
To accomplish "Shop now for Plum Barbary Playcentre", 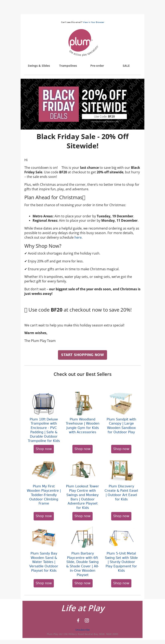I will (82, 583).
